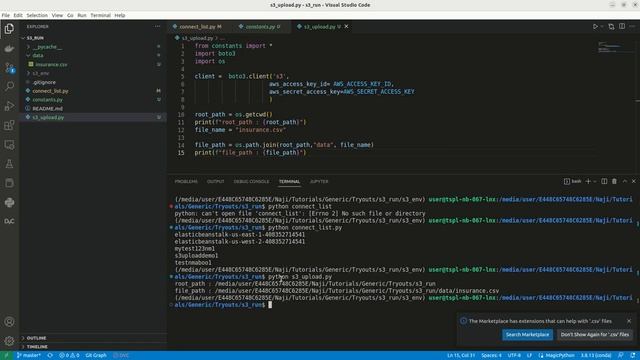Synchronize changes from status bar

pyautogui.click(x=50, y=355)
